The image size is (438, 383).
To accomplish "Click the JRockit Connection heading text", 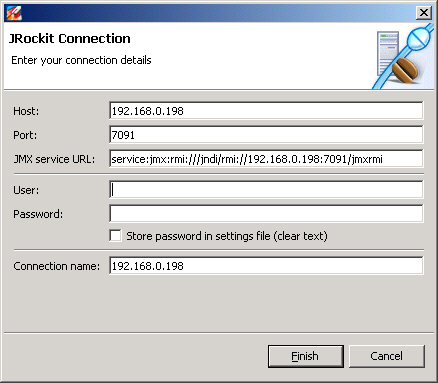I will 70,39.
